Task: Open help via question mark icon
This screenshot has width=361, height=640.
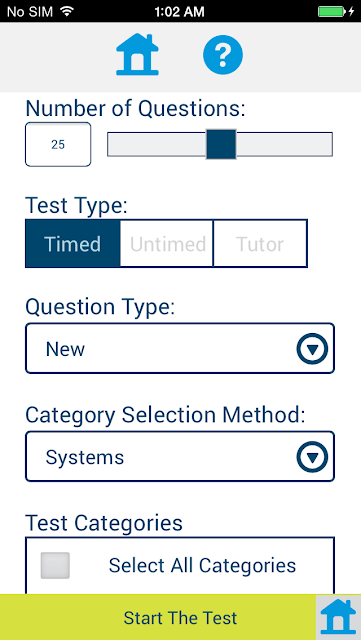Action: pos(223,54)
